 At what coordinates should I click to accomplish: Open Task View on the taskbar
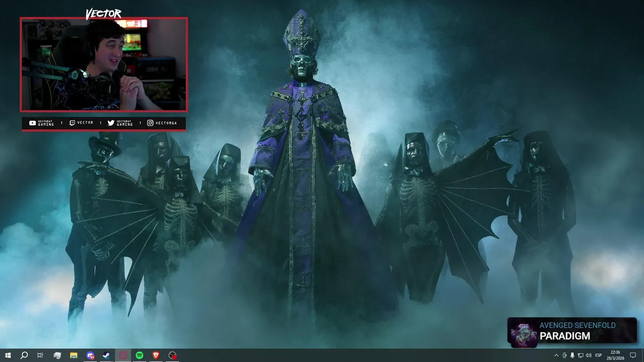[40, 355]
